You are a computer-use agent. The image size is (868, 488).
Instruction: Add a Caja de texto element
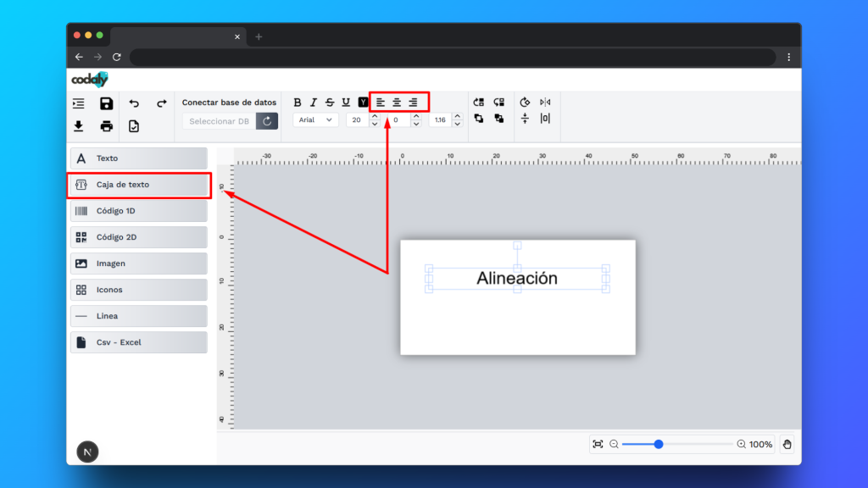[139, 185]
